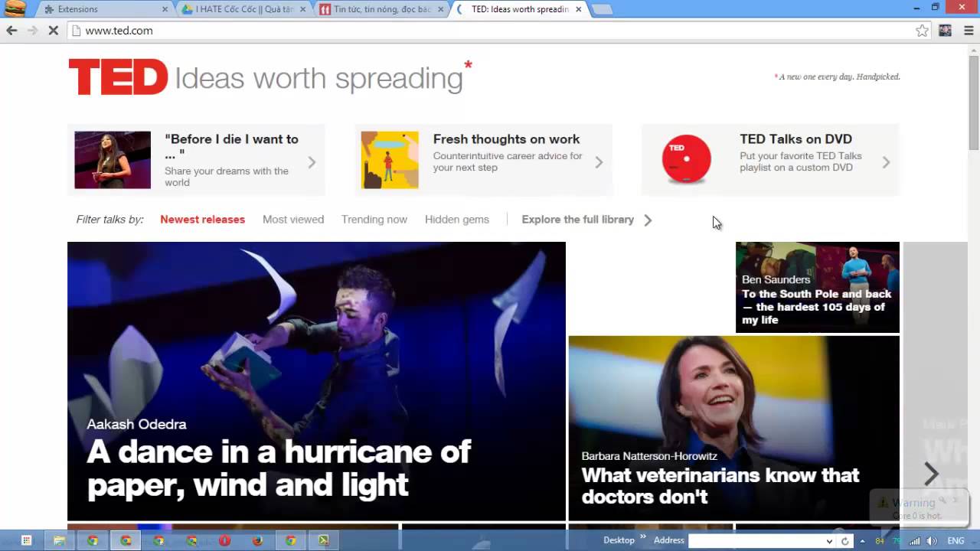Open the Aakash Odedra dance talk
980x551 pixels.
point(316,381)
